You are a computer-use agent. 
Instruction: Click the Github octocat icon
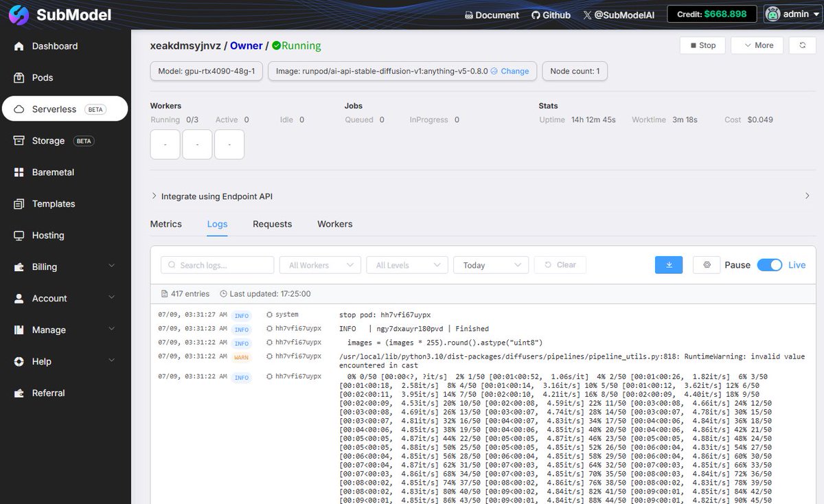pos(536,15)
